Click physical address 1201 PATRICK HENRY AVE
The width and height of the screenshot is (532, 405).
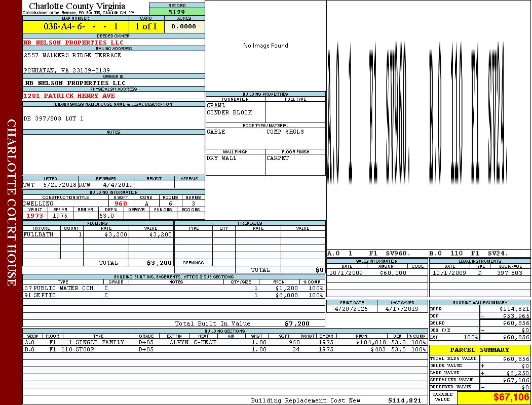click(69, 96)
